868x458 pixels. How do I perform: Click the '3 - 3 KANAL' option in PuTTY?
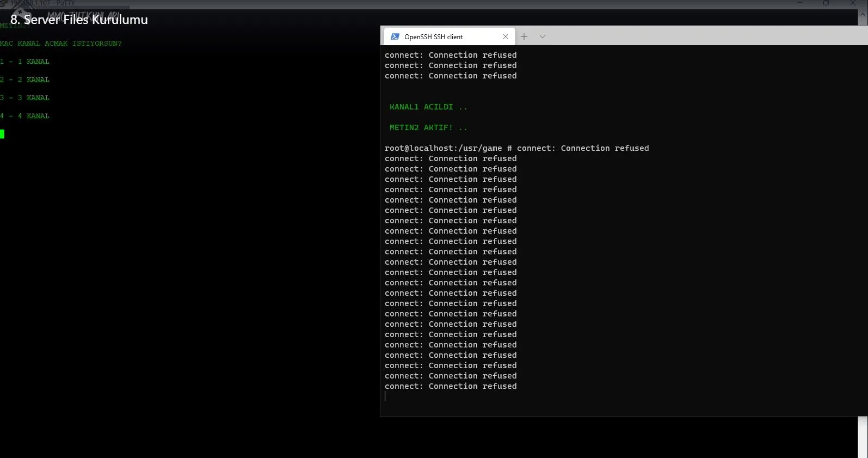tap(24, 97)
